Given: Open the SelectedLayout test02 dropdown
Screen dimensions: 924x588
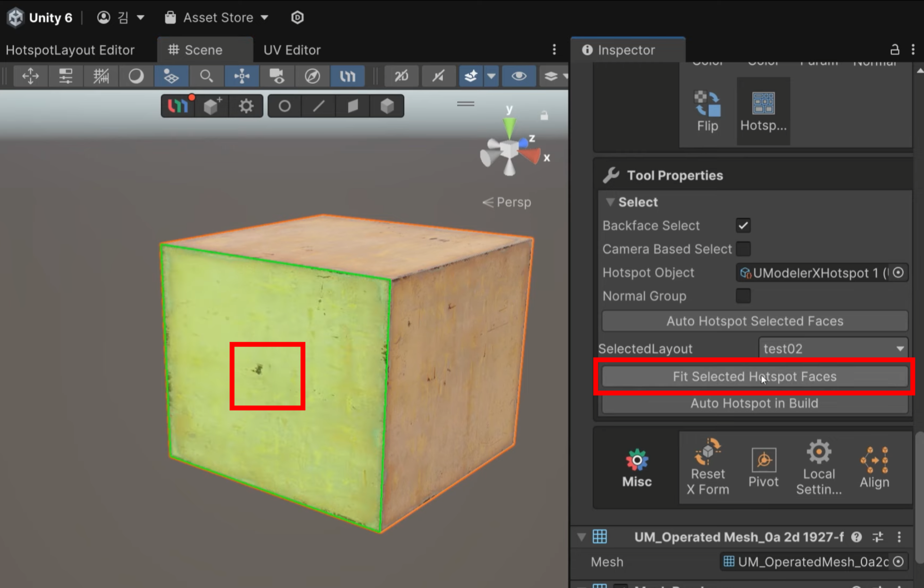Looking at the screenshot, I should pyautogui.click(x=833, y=348).
